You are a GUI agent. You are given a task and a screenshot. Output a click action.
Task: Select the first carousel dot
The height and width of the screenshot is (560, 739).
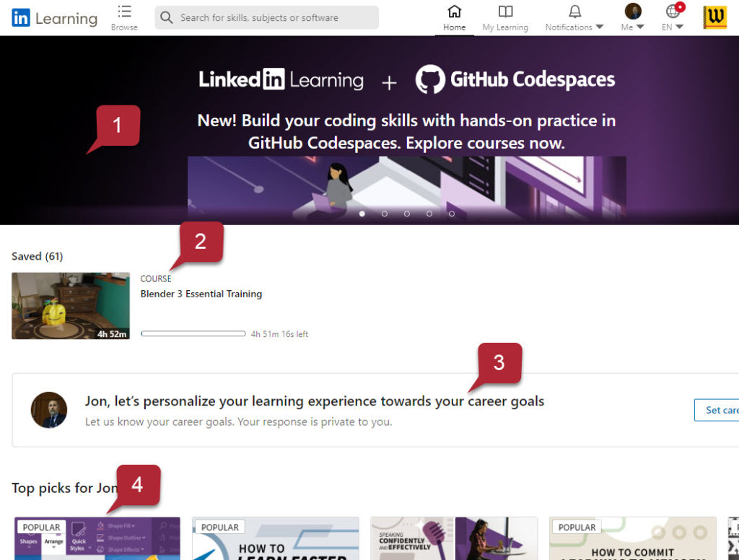362,214
